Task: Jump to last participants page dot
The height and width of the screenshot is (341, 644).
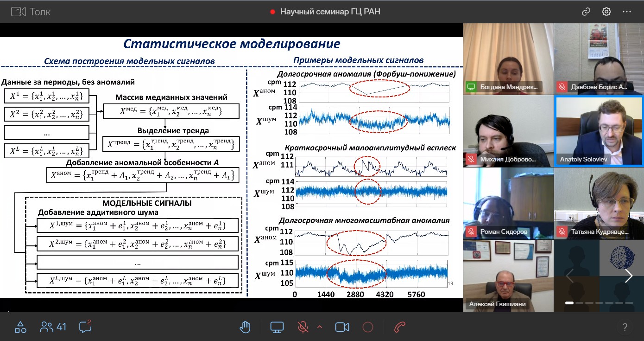Action: click(x=629, y=303)
